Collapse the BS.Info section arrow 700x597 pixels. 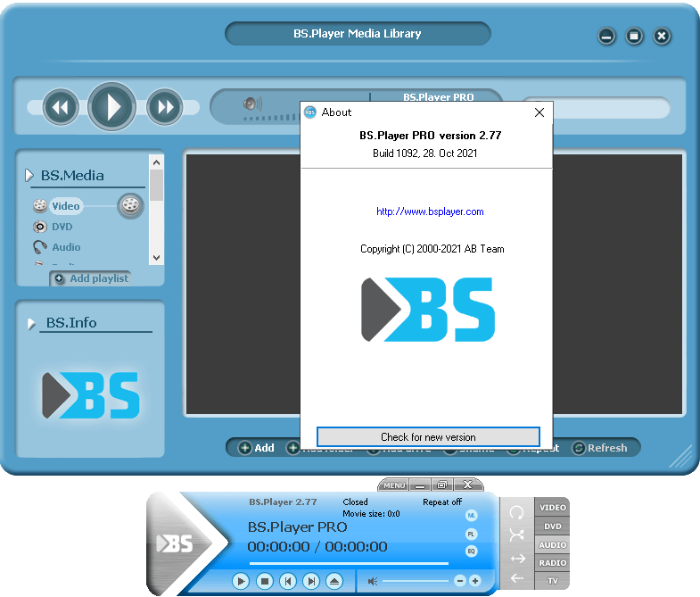pos(31,324)
